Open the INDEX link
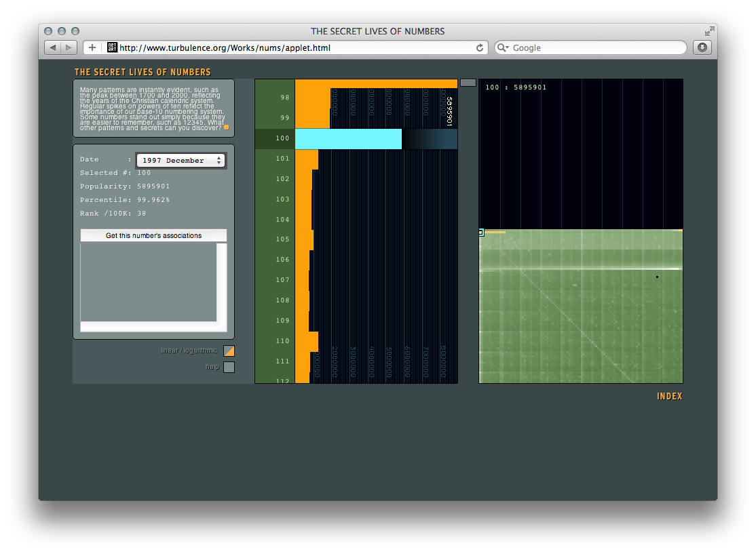This screenshot has height=554, width=756. pos(669,397)
